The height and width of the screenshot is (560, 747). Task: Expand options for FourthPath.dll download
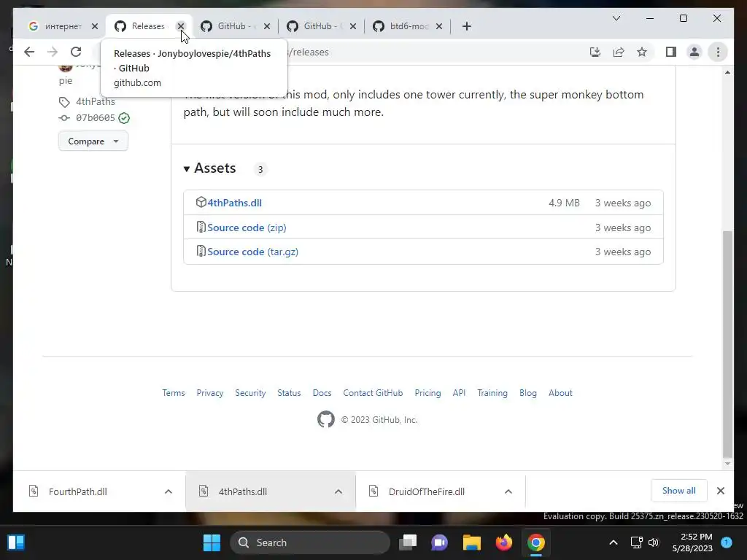pos(169,491)
